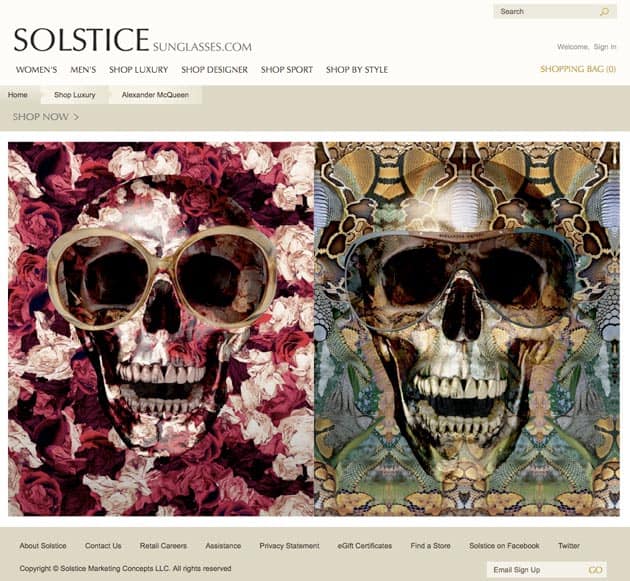The height and width of the screenshot is (581, 630).
Task: Select the Alexander McQueen breadcrumb
Action: pyautogui.click(x=155, y=95)
